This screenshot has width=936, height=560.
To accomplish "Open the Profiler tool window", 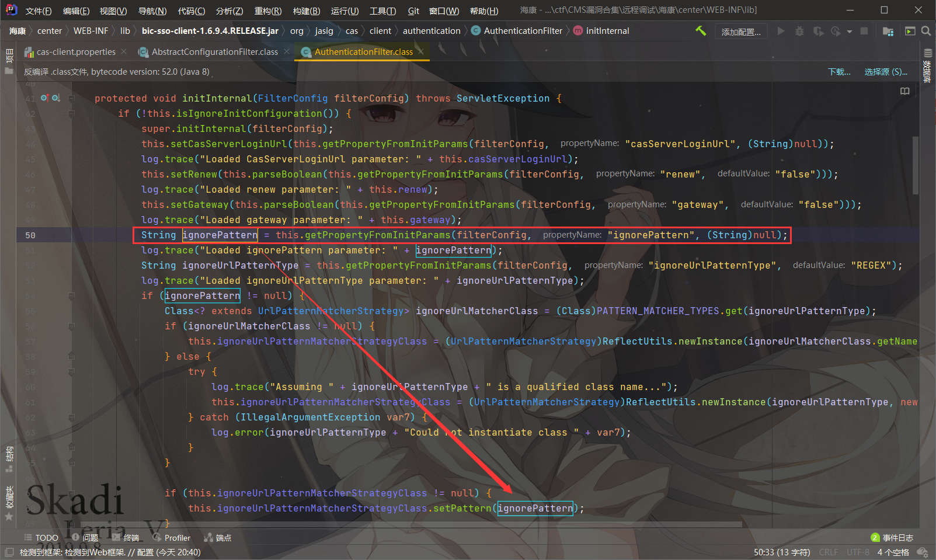I will pyautogui.click(x=172, y=538).
